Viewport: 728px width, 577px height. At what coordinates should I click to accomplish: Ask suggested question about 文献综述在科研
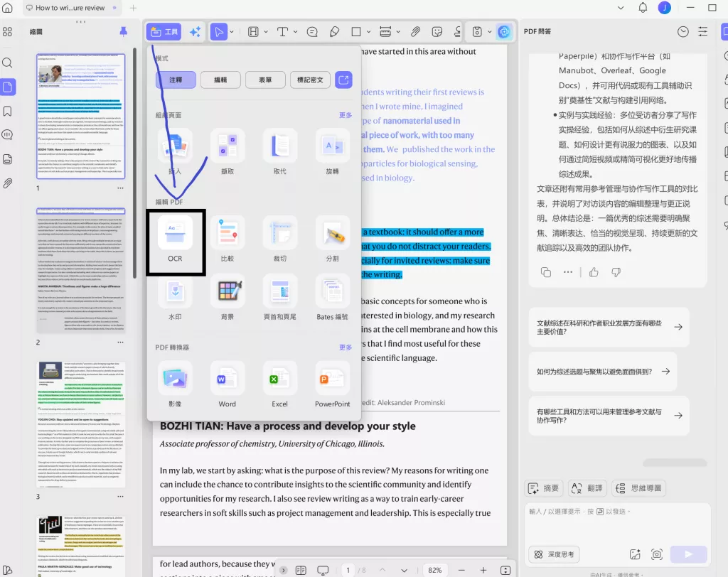[x=609, y=328]
